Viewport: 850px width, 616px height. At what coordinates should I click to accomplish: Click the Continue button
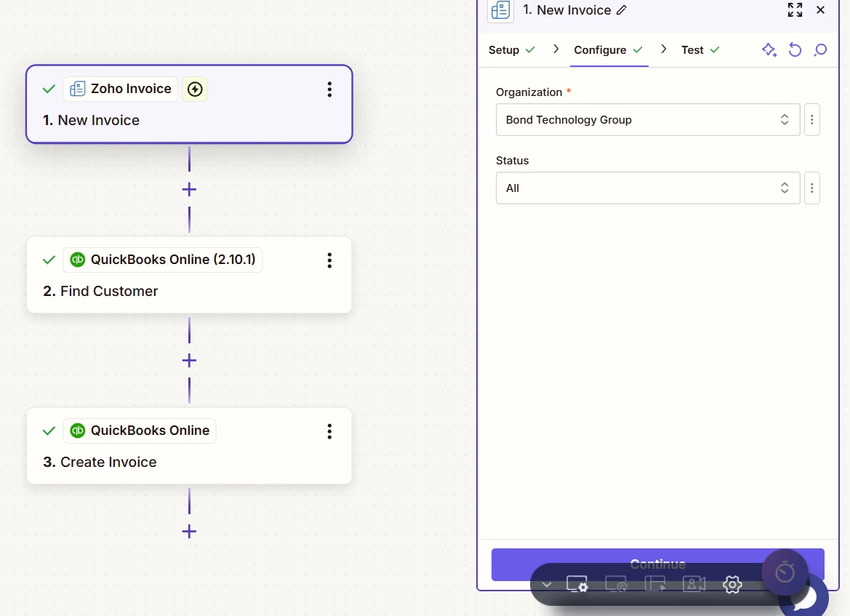[x=657, y=564]
